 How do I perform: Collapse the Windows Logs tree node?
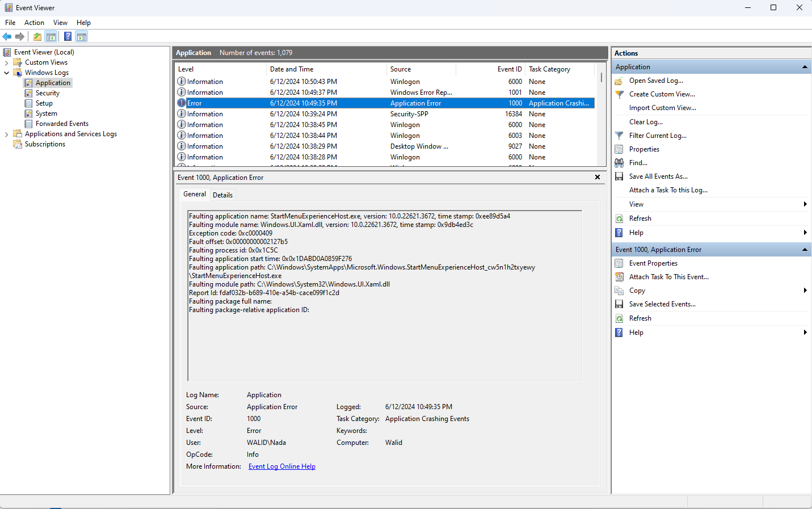click(x=6, y=72)
